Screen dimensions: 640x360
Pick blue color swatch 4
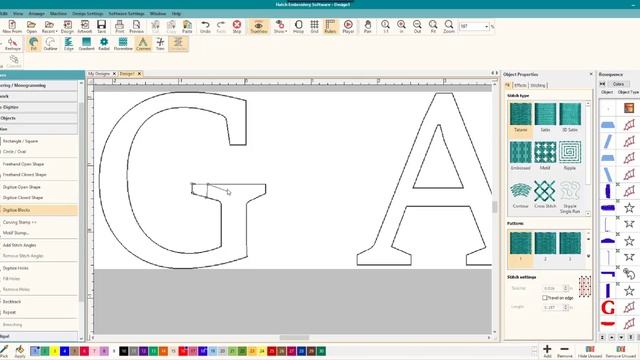click(64, 351)
